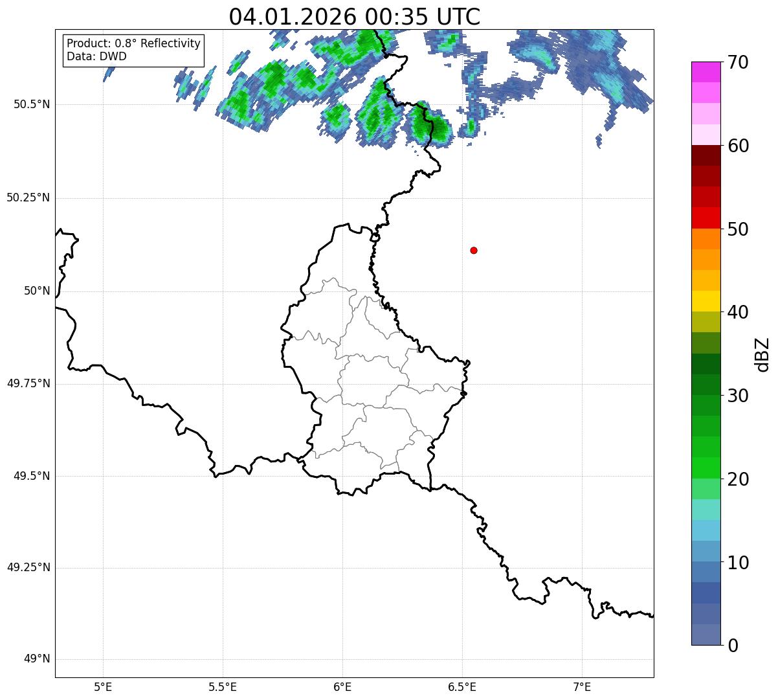Click the dark maroon swatch below 60

tap(706, 155)
